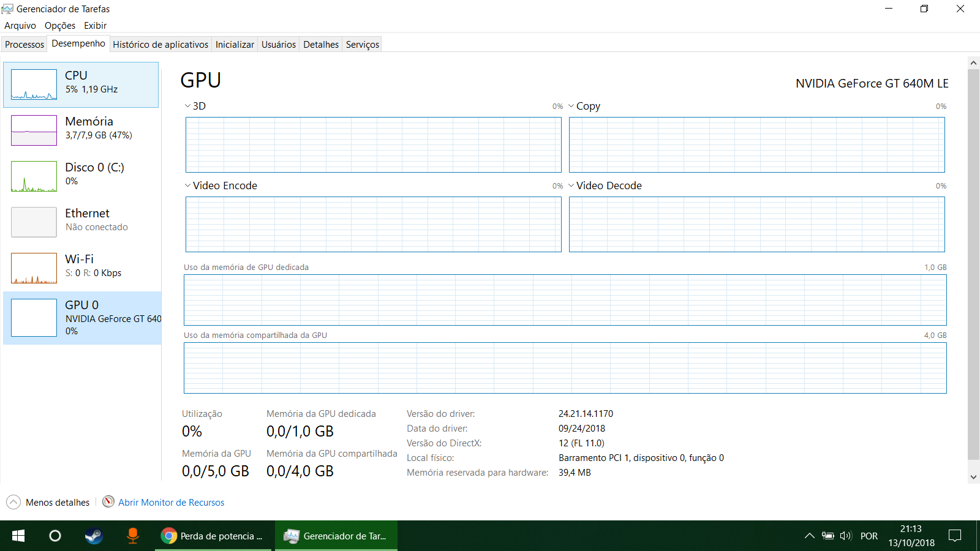
Task: Open the Copy engine dropdown chevron
Action: (x=571, y=106)
